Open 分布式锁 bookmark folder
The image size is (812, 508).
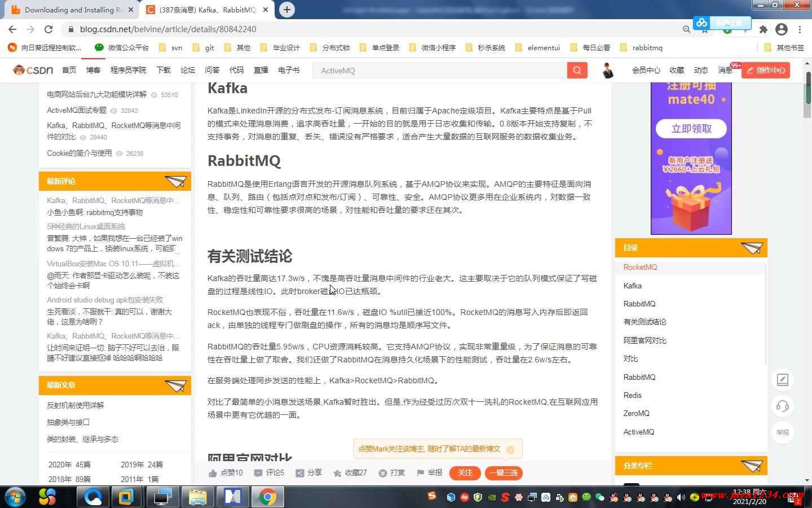pyautogui.click(x=330, y=47)
